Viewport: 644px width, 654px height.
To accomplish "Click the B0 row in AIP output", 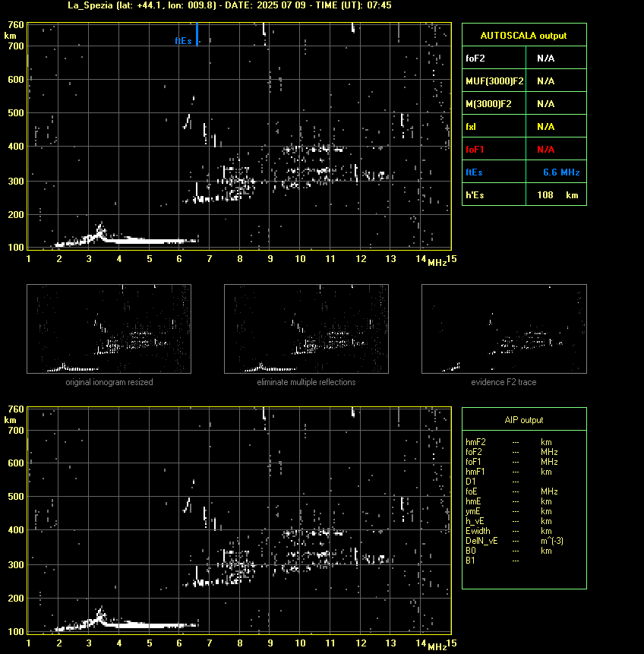I will (509, 551).
